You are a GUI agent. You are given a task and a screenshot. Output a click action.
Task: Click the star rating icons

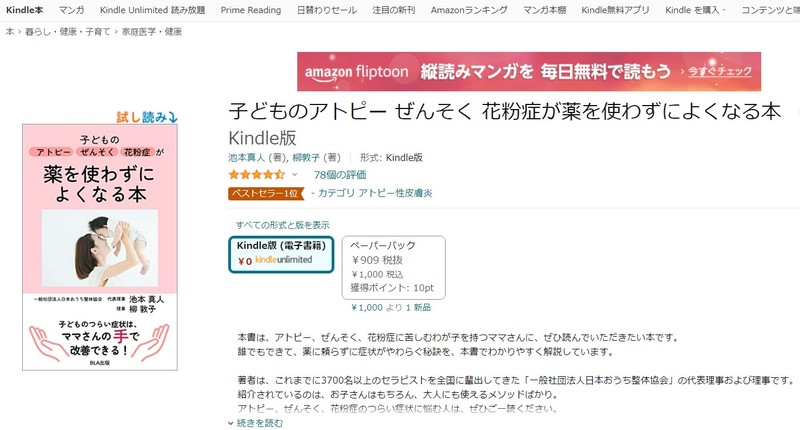coord(257,174)
